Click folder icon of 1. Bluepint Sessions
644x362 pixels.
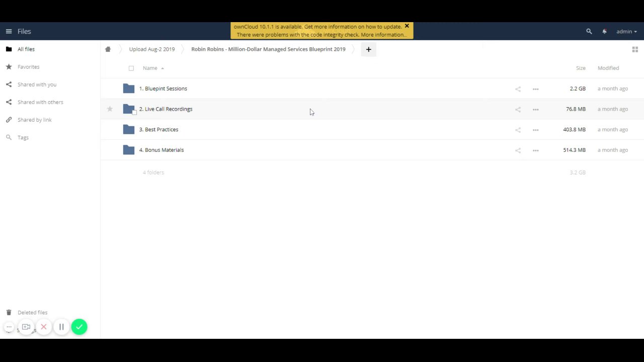click(x=129, y=88)
